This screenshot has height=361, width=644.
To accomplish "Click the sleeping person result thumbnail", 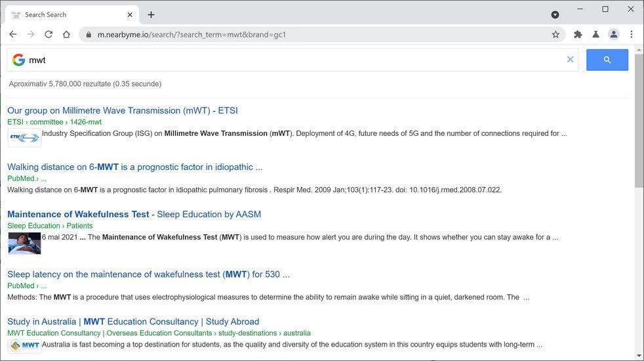I will (24, 243).
